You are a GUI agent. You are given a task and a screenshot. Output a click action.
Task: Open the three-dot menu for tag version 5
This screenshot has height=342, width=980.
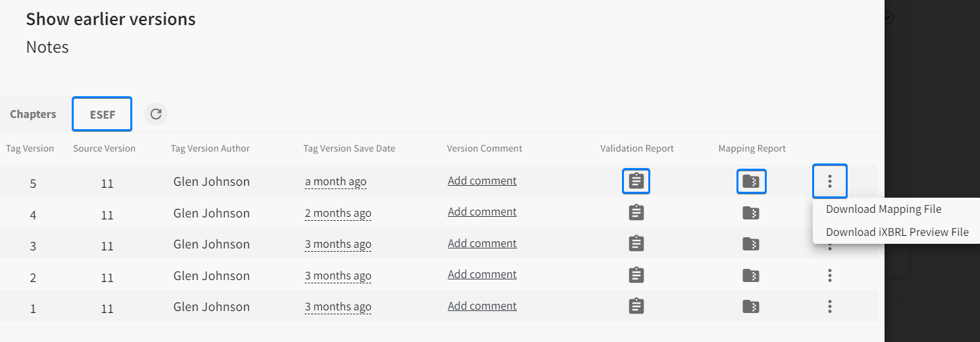click(830, 181)
